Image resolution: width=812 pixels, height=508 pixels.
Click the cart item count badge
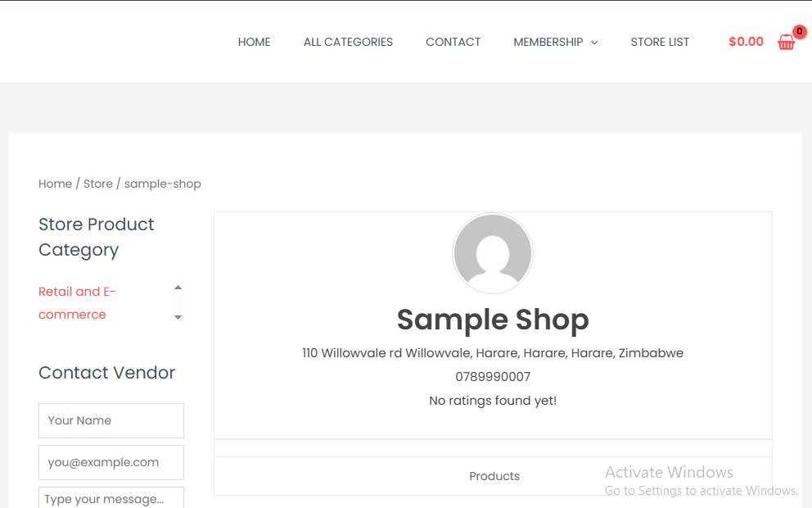tap(800, 32)
